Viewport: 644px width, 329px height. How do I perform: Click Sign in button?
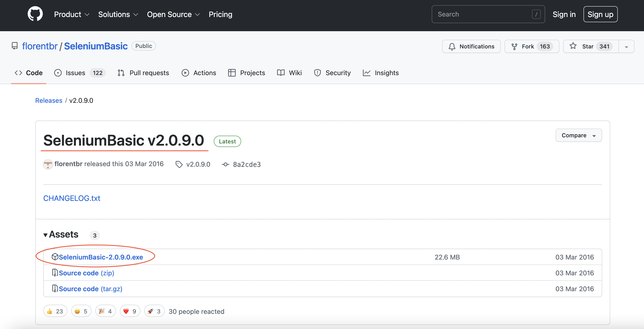point(564,14)
